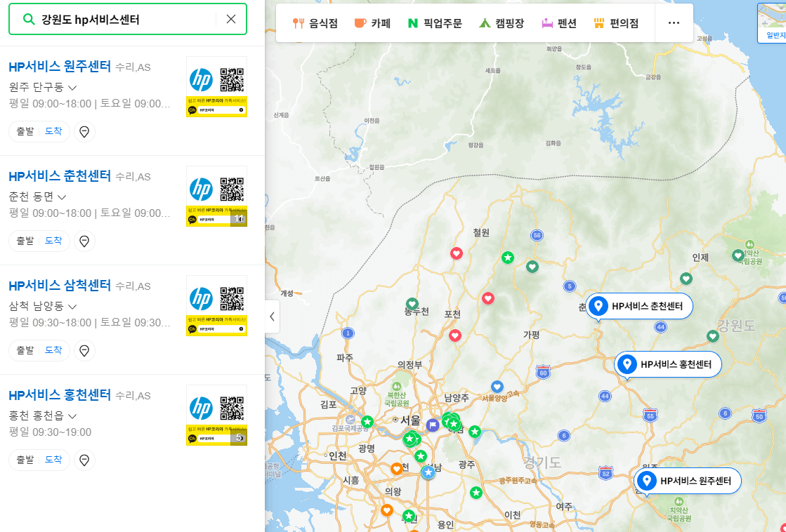Screen dimensions: 786x532
Task: Click the green heart marker near 인제
Action: coord(686,279)
